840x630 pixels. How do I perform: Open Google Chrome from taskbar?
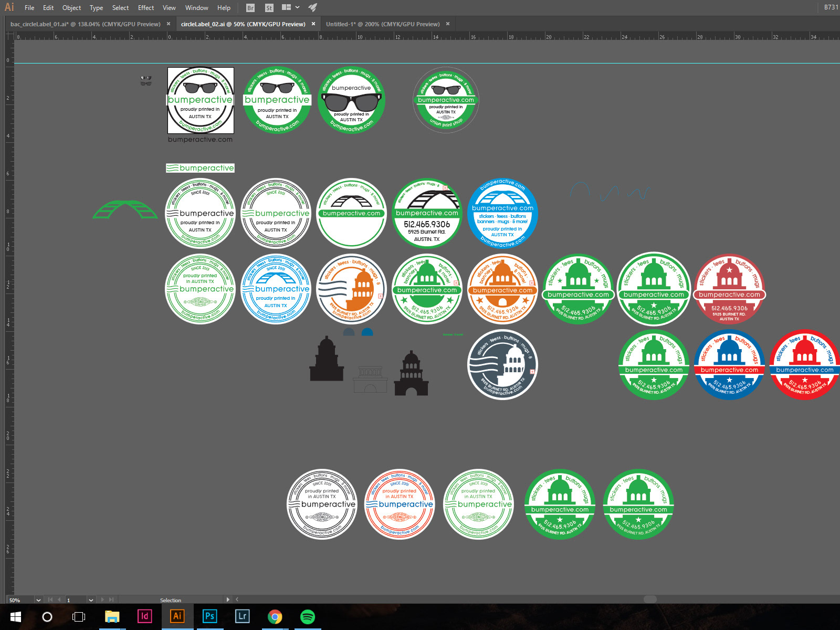[275, 617]
